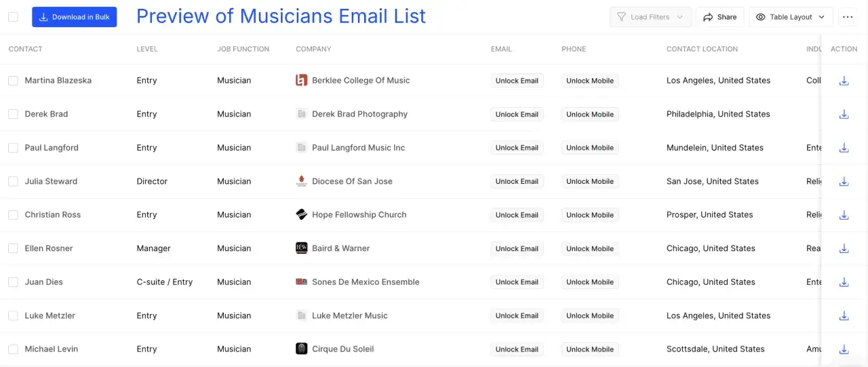Select Martina Blazeska's row checkbox

tap(13, 81)
